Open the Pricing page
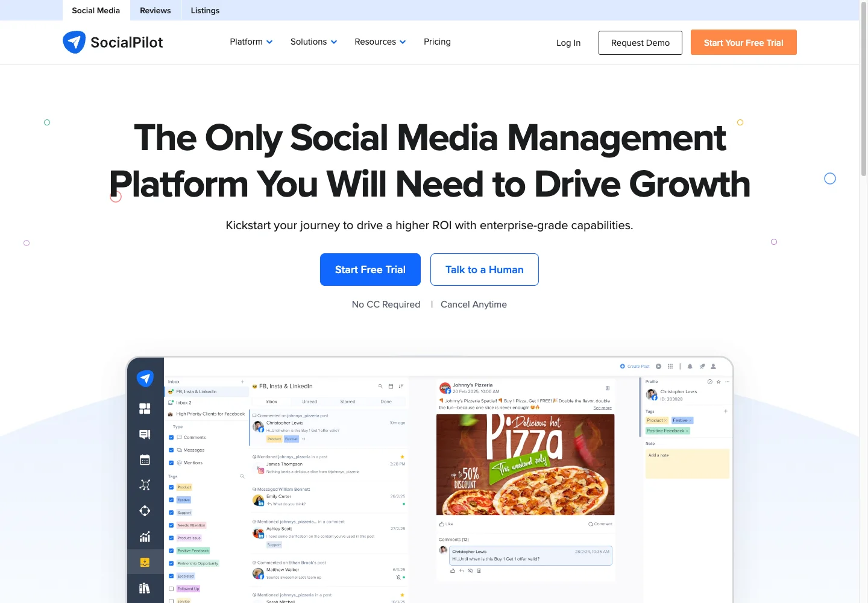This screenshot has width=868, height=603. (x=437, y=42)
